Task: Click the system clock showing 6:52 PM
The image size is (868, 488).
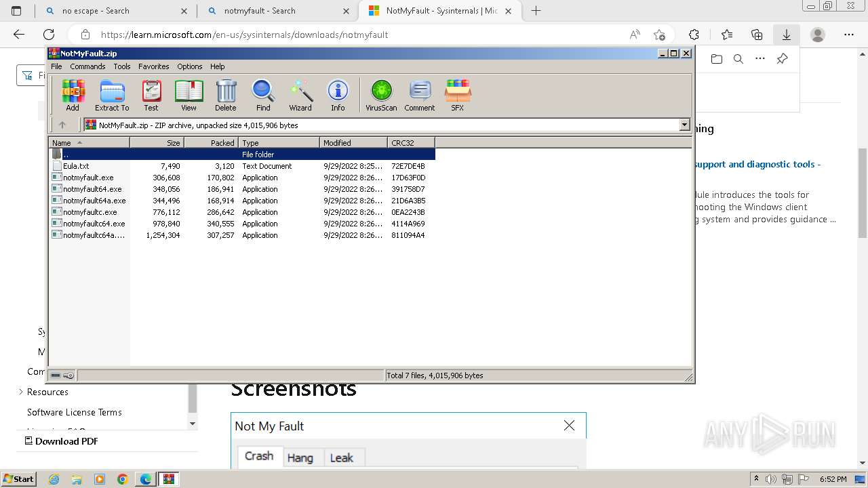Action: pyautogui.click(x=833, y=479)
